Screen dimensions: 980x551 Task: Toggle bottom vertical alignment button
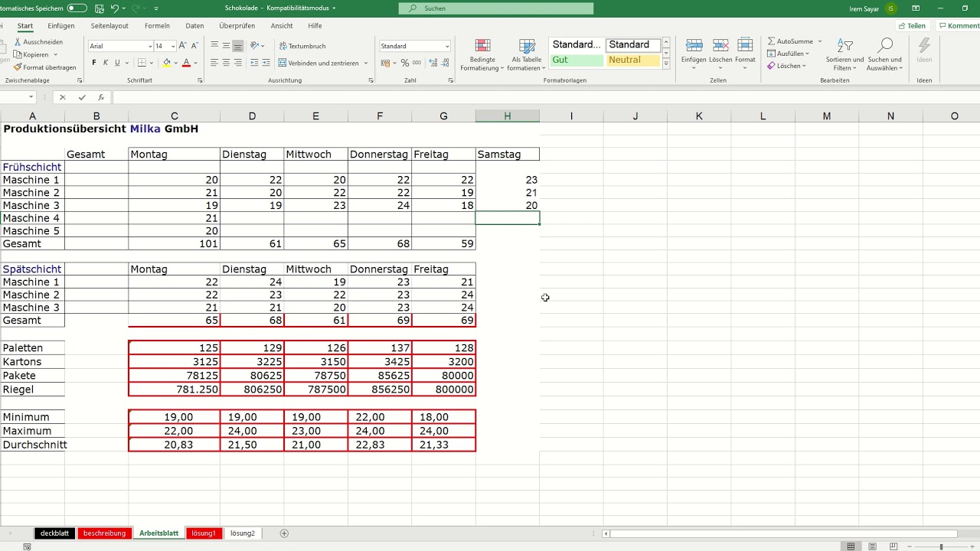[238, 46]
